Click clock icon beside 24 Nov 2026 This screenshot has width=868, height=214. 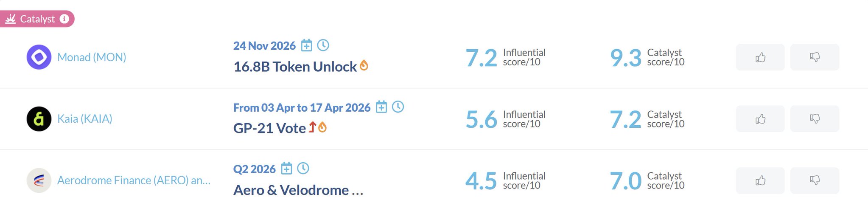pos(323,45)
